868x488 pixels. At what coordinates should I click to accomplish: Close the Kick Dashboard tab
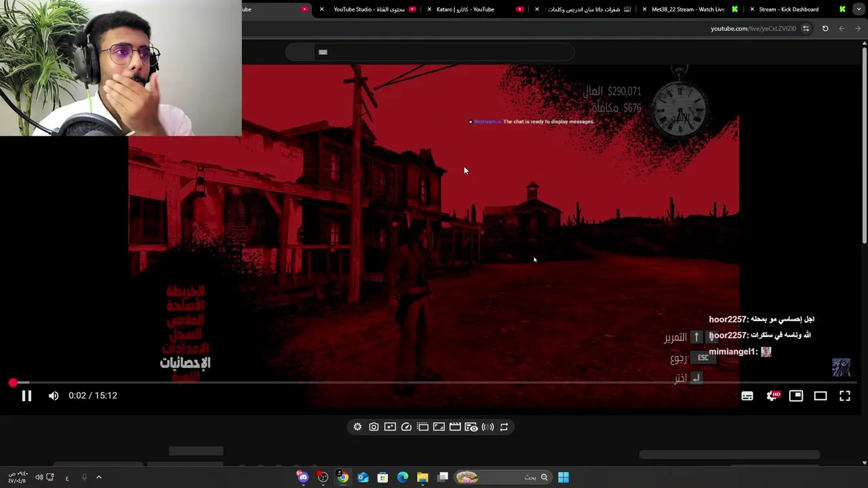(x=752, y=9)
